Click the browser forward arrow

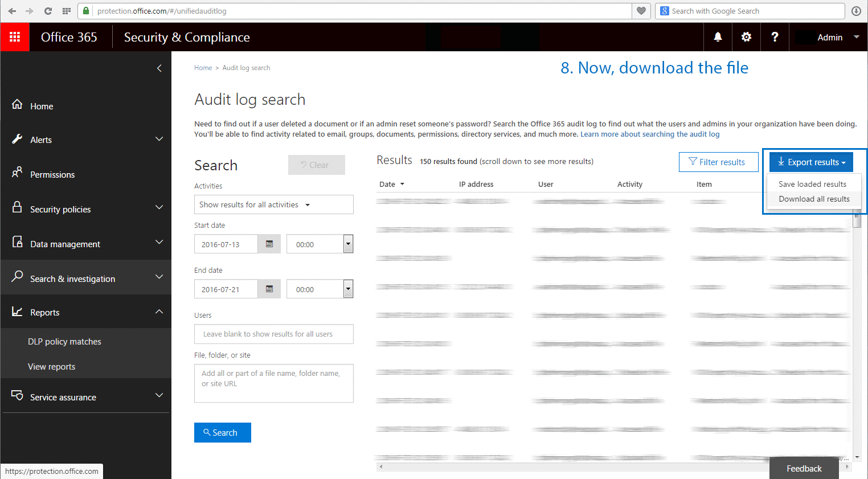pyautogui.click(x=30, y=11)
